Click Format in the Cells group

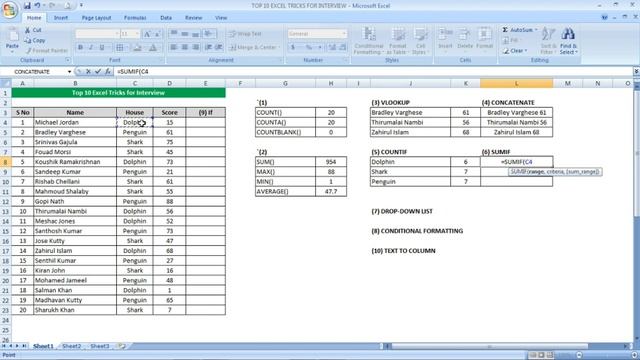(x=484, y=40)
